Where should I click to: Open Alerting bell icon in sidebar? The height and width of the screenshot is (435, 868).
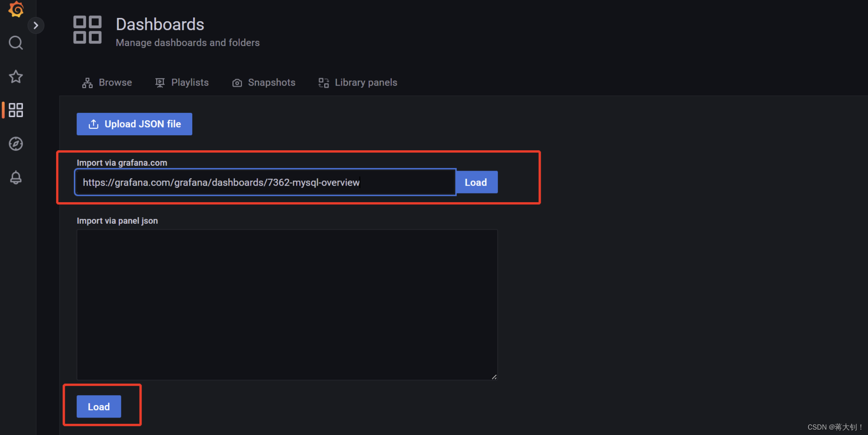[x=16, y=177]
